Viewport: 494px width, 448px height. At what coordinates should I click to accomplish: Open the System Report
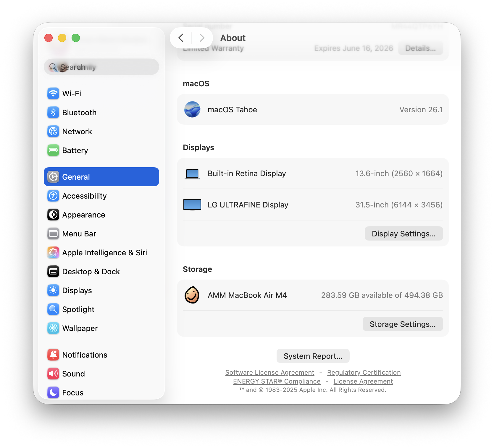click(313, 356)
